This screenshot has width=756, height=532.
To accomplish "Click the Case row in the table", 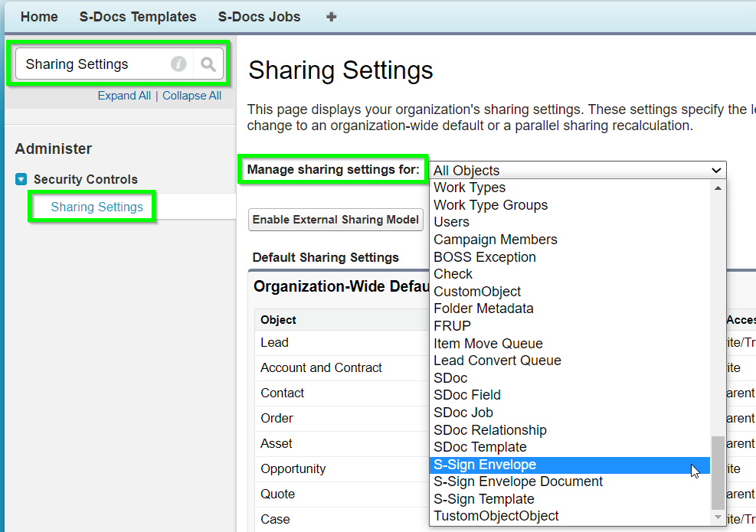I will pos(343,520).
